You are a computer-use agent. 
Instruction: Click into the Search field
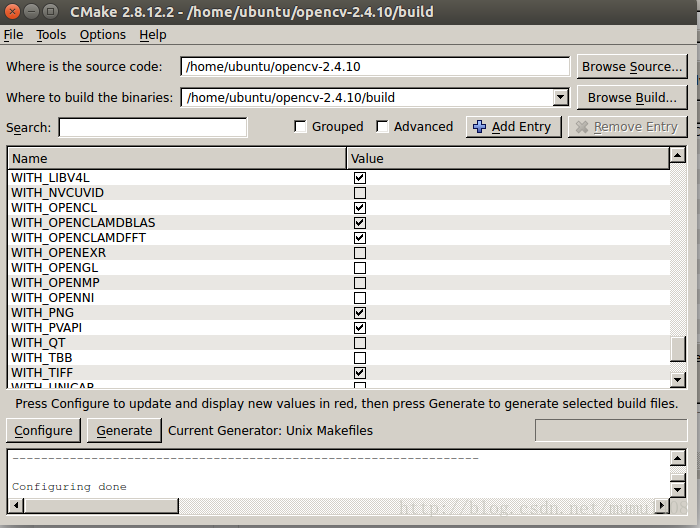153,127
